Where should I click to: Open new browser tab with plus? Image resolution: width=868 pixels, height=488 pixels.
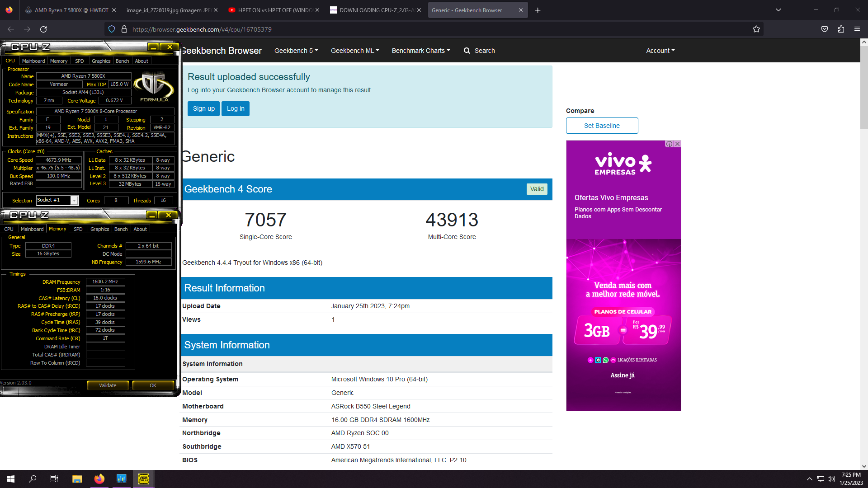538,10
